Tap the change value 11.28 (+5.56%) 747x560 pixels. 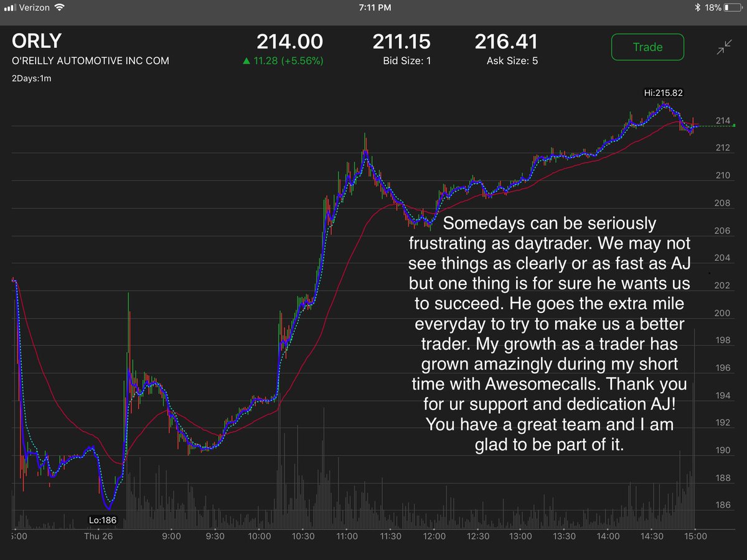coord(288,61)
